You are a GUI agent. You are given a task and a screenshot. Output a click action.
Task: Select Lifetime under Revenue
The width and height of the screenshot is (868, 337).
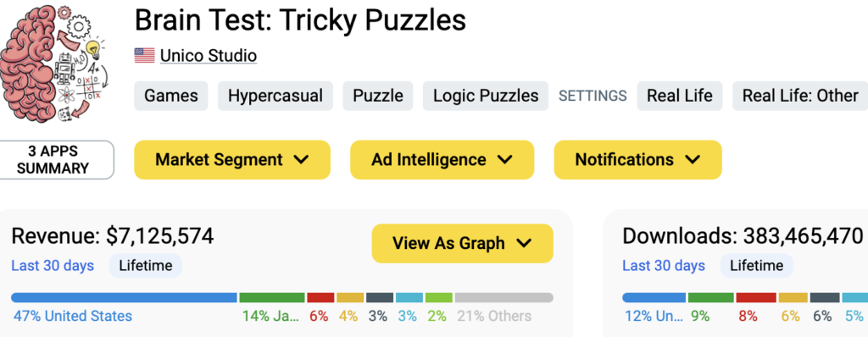click(x=146, y=266)
